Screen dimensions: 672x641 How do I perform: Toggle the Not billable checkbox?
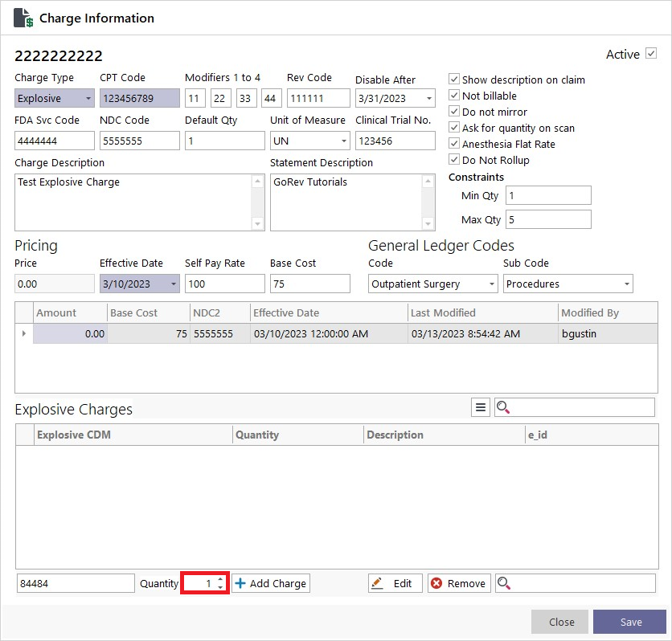point(454,95)
